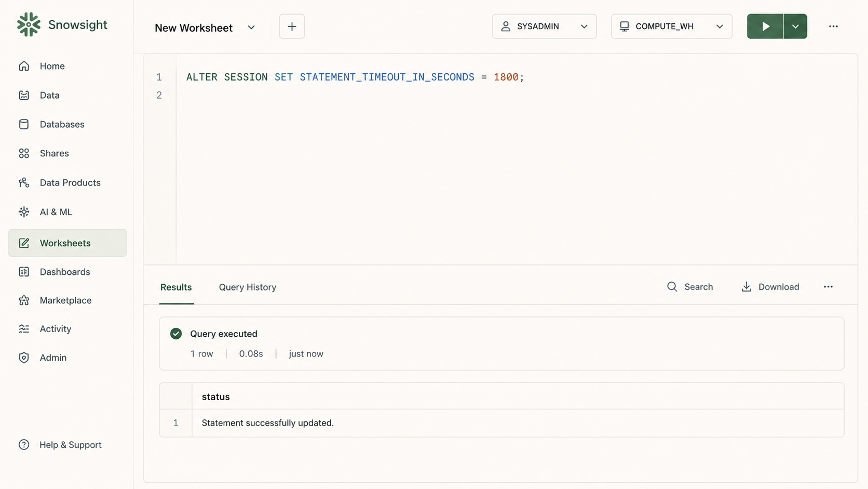The height and width of the screenshot is (489, 868).
Task: Click STATEMENT_TIMEOUT_IN_SECONDS in the editor
Action: click(387, 77)
